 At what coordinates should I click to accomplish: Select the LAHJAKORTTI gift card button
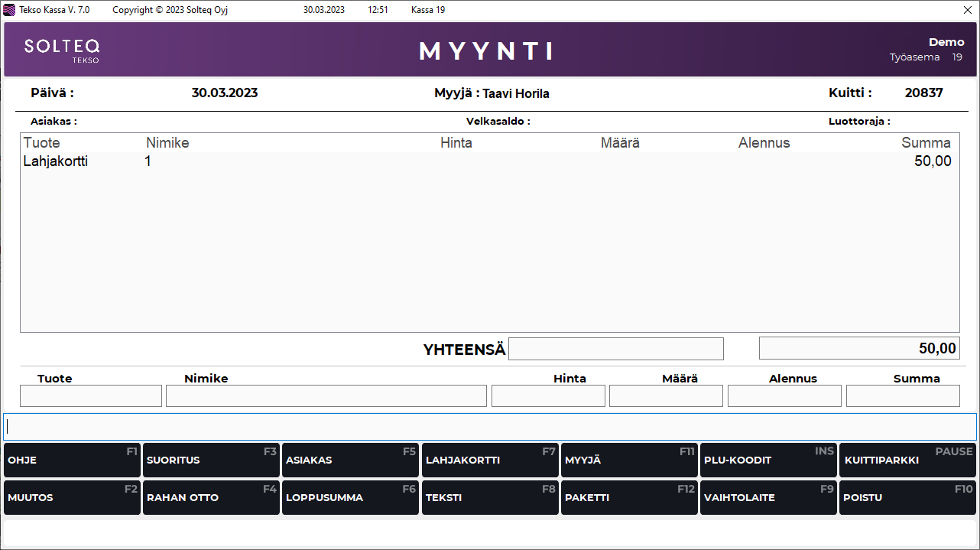[490, 461]
